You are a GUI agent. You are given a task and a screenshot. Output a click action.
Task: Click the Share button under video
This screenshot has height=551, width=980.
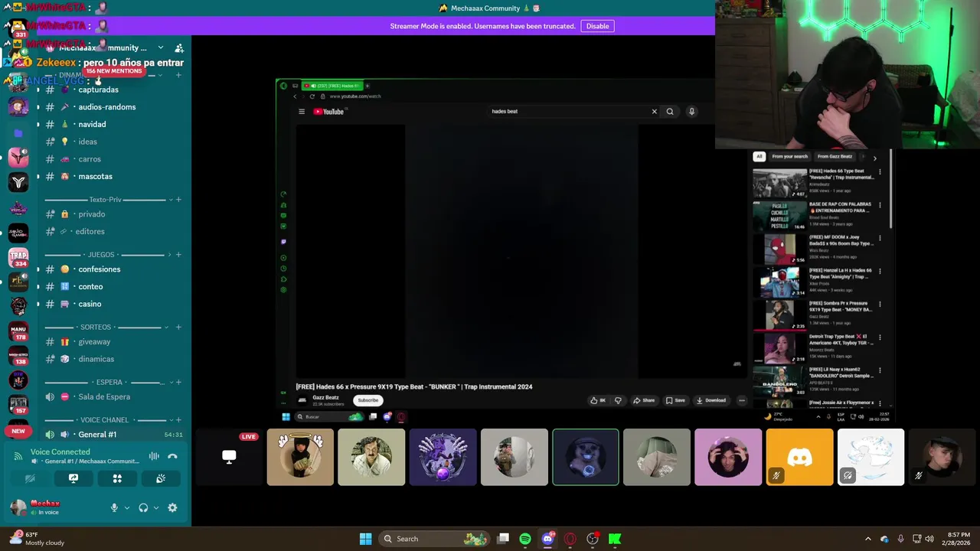644,400
